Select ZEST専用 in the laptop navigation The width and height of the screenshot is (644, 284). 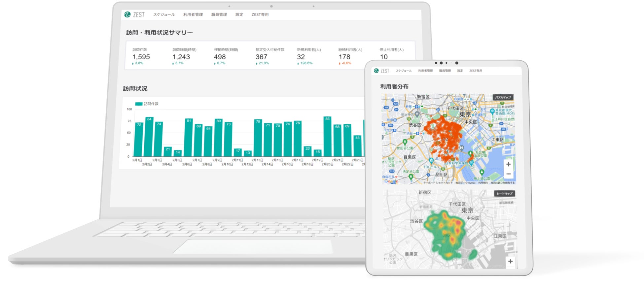point(260,15)
